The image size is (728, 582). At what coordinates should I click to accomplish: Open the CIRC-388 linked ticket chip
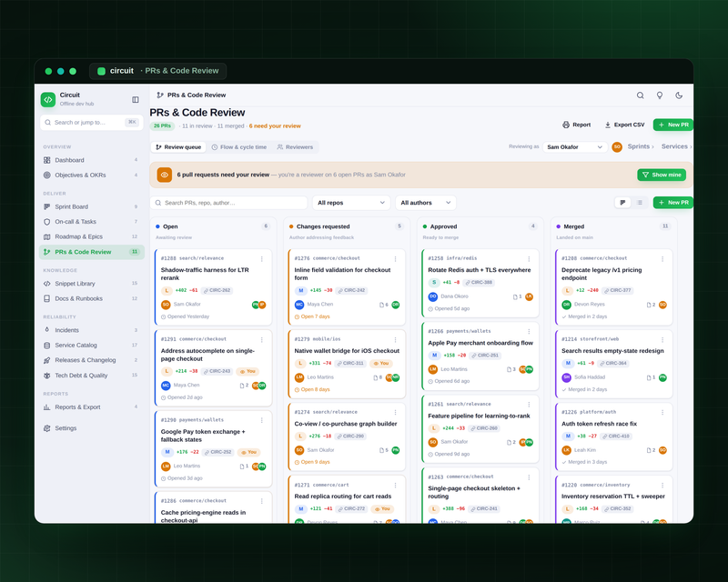[x=480, y=282]
